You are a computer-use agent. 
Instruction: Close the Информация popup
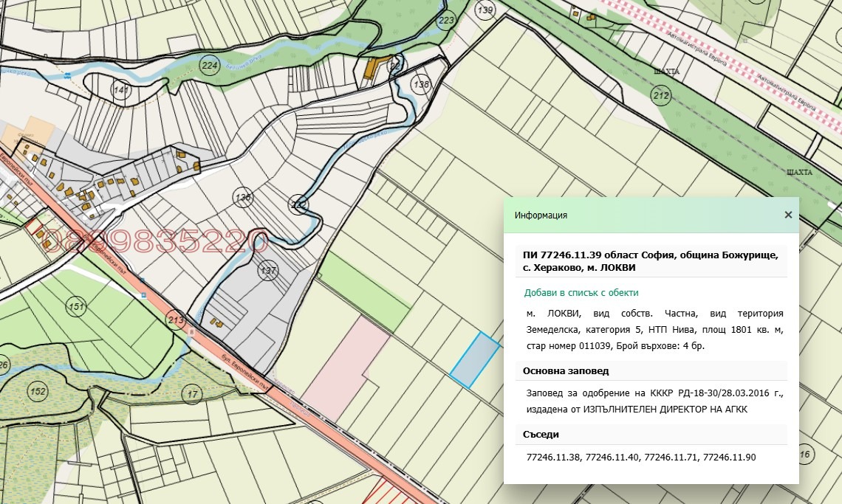[x=788, y=215]
